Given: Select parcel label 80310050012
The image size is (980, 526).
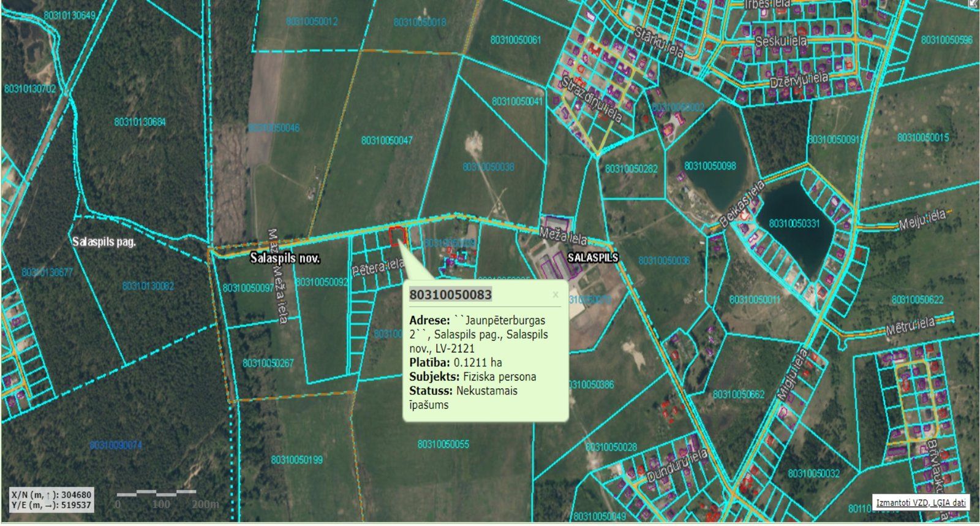Looking at the screenshot, I should 312,21.
